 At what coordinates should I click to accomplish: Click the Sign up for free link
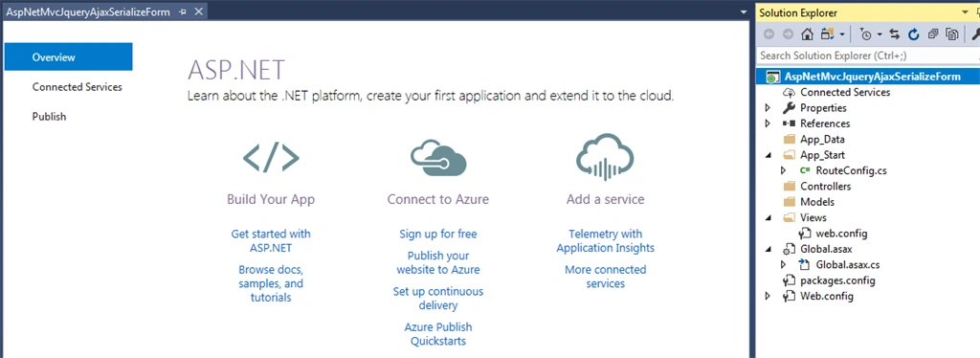pos(438,234)
